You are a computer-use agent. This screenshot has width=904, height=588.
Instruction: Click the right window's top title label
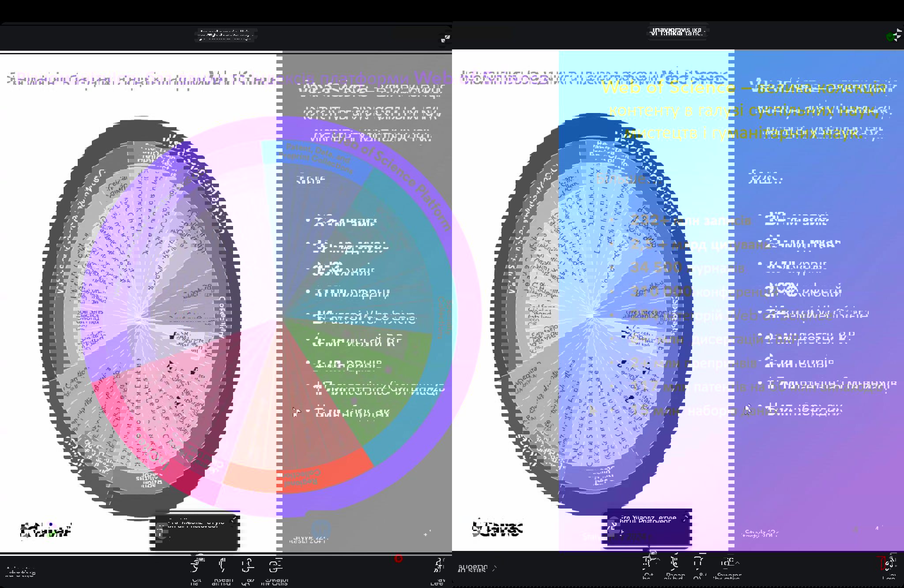click(x=678, y=32)
